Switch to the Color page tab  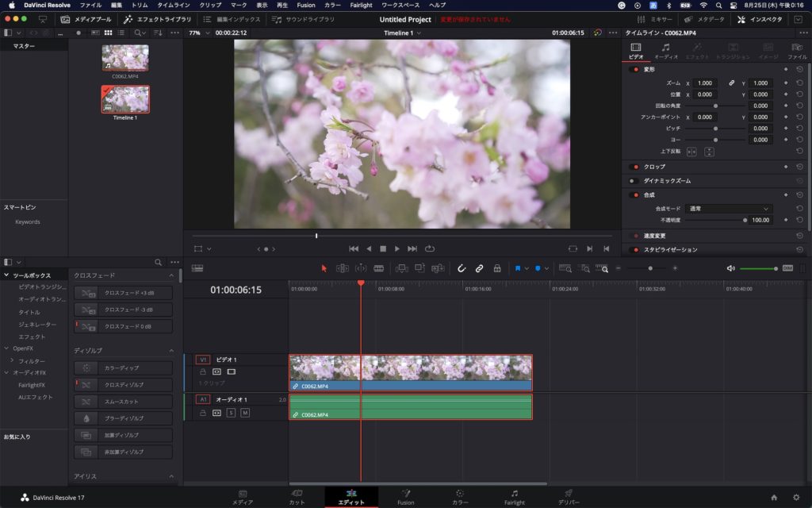coord(460,497)
